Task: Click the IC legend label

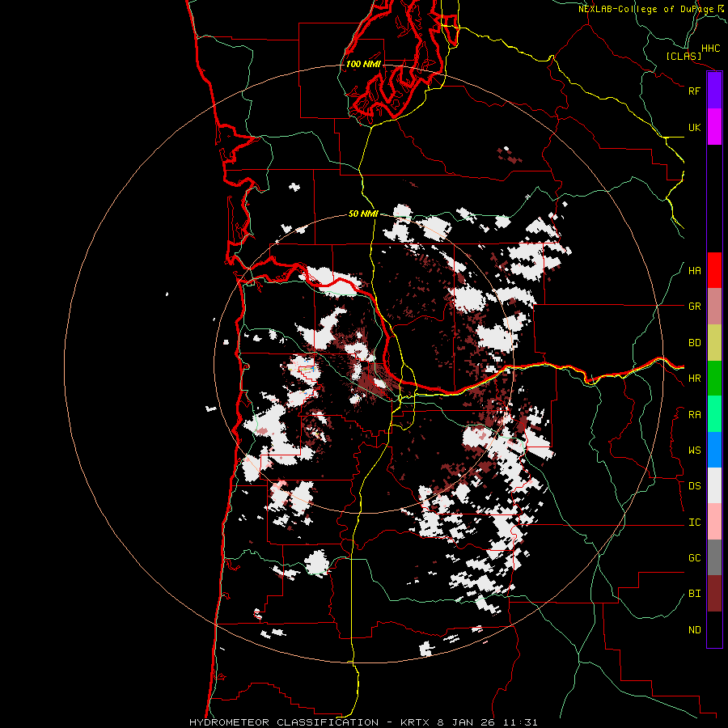Action: pyautogui.click(x=695, y=523)
